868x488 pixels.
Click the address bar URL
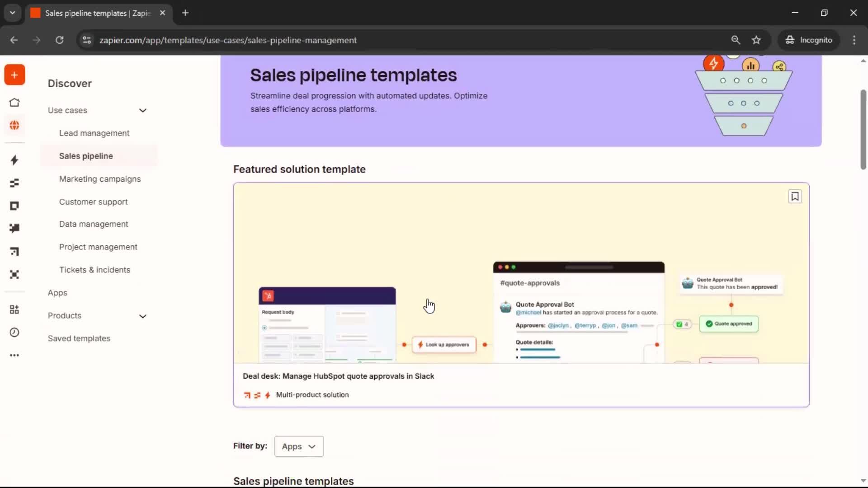(x=228, y=40)
